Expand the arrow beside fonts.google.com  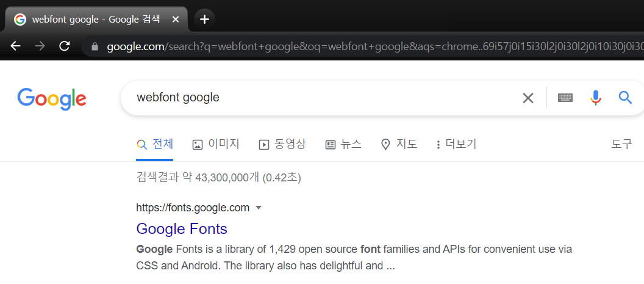(259, 208)
